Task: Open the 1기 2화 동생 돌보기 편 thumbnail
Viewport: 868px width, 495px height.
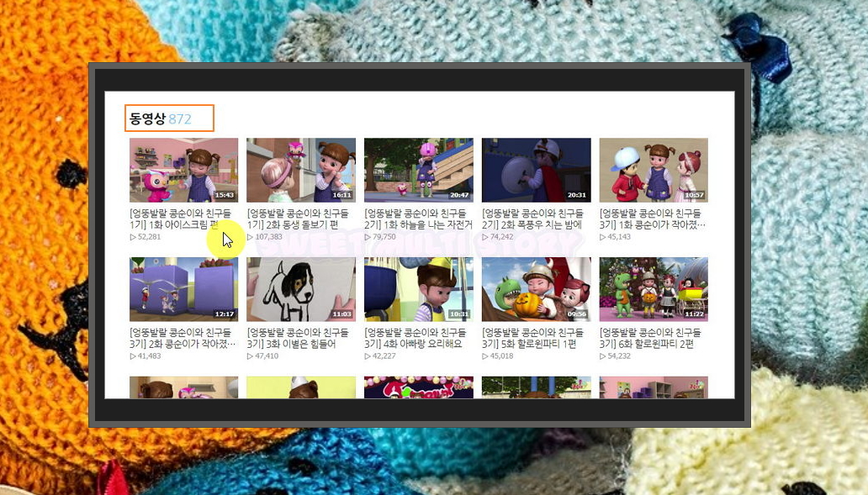Action: (301, 170)
